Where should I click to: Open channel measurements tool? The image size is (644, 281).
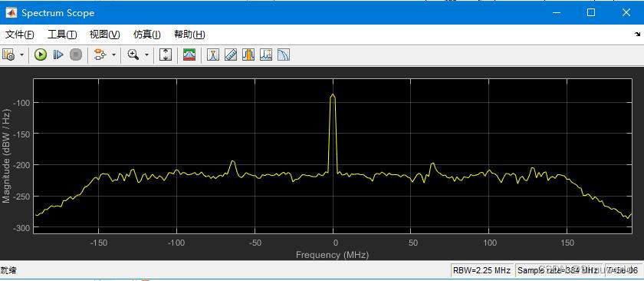[248, 55]
